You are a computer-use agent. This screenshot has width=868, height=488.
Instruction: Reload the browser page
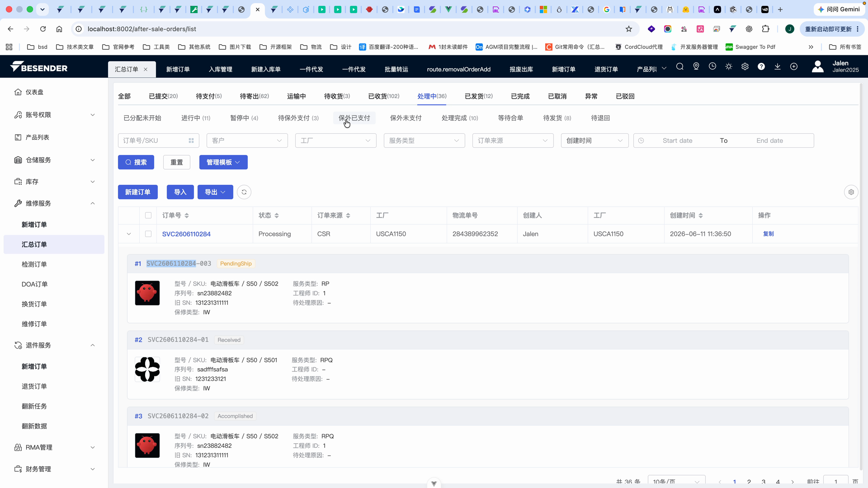43,29
